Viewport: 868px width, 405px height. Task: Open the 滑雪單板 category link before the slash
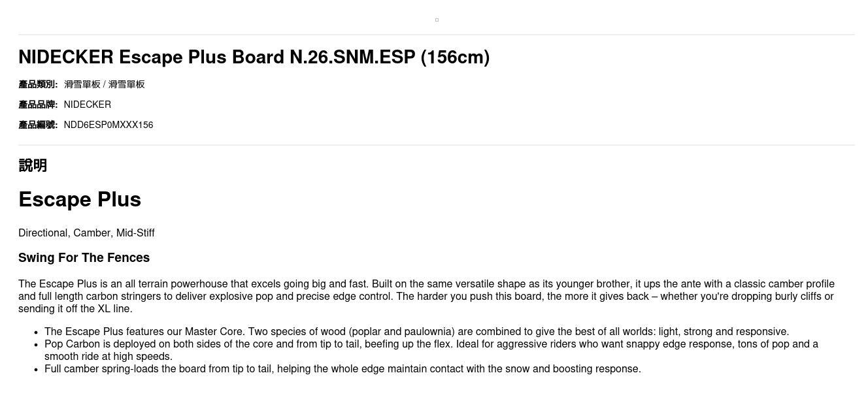(x=82, y=84)
